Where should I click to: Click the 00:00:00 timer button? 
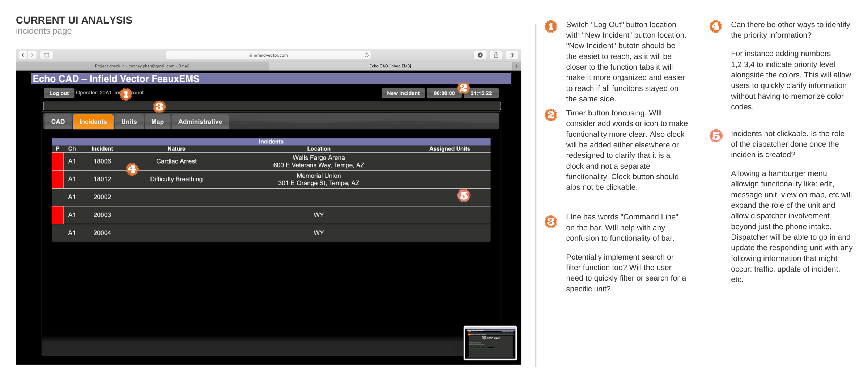point(444,93)
